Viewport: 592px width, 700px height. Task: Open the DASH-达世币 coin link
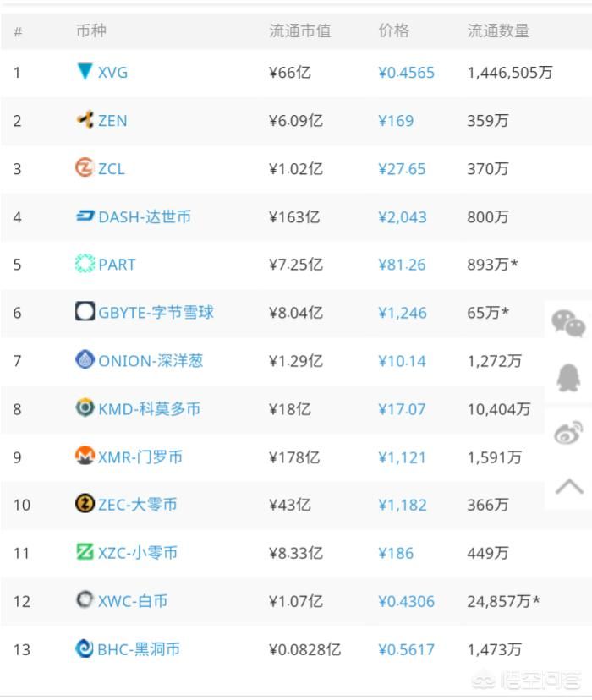coord(145,217)
